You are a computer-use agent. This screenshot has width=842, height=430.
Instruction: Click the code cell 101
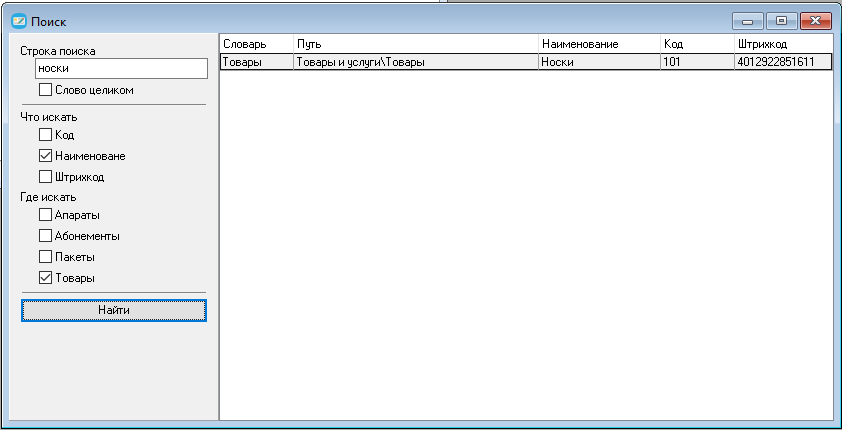click(698, 62)
